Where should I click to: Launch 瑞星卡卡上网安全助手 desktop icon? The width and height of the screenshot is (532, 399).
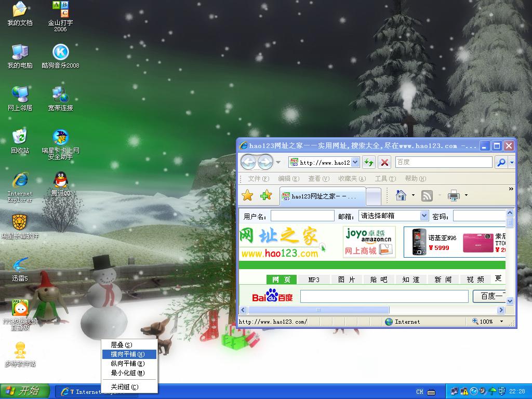60,144
